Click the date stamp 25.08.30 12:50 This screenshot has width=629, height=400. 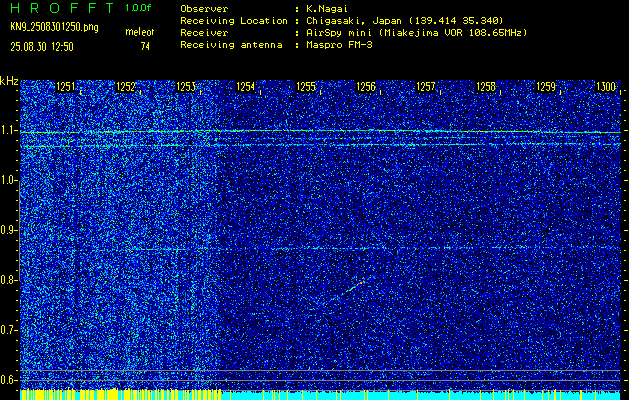tap(42, 47)
